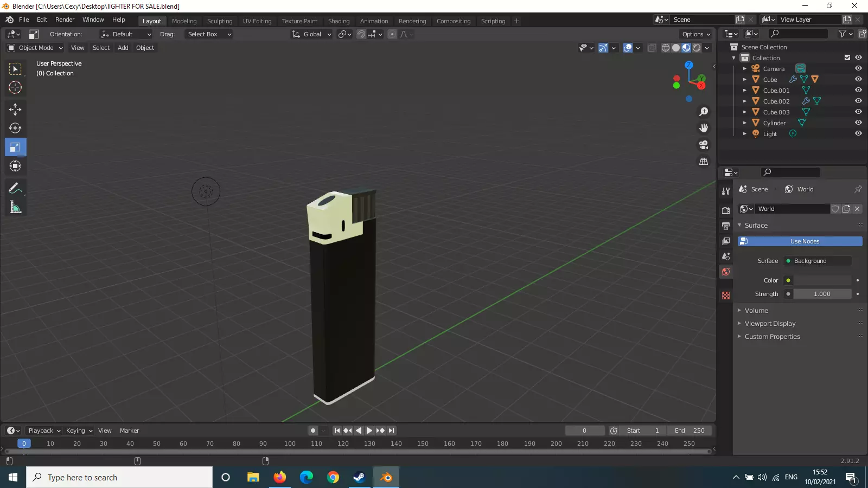
Task: Open Firefox from the Windows taskbar
Action: point(279,477)
